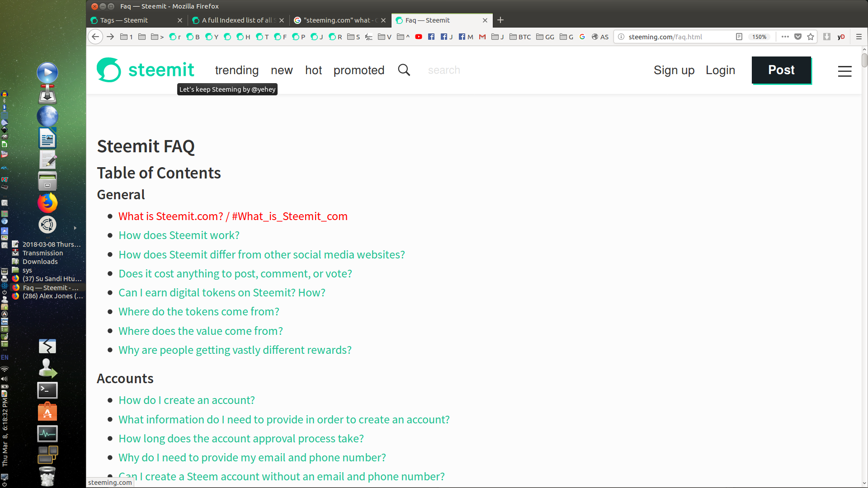
Task: Open the BTC bookmark folder
Action: [520, 37]
